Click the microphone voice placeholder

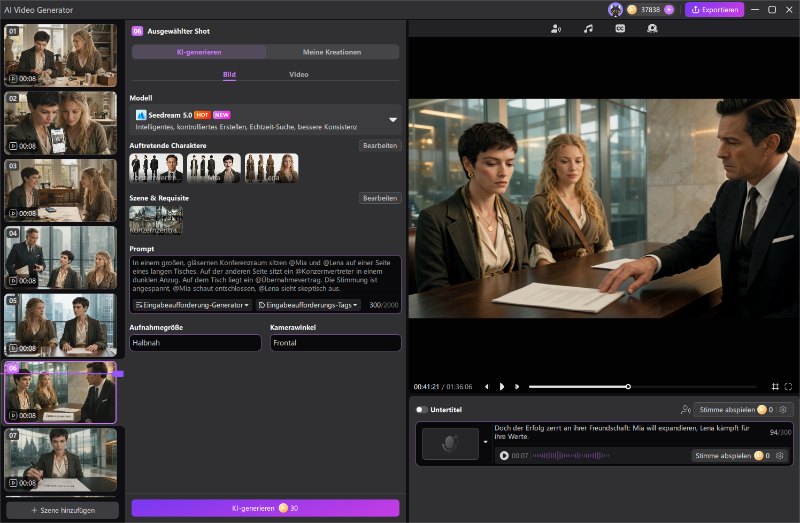(450, 444)
